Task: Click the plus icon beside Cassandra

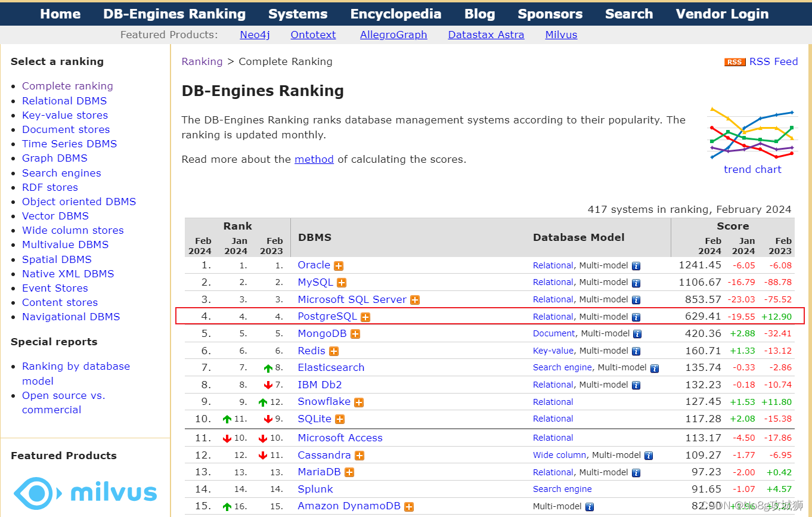Action: click(359, 456)
